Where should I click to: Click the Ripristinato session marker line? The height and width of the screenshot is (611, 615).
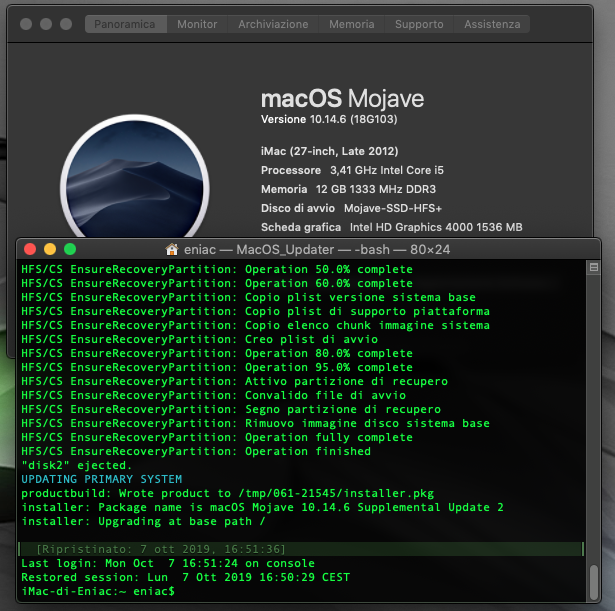coord(301,549)
